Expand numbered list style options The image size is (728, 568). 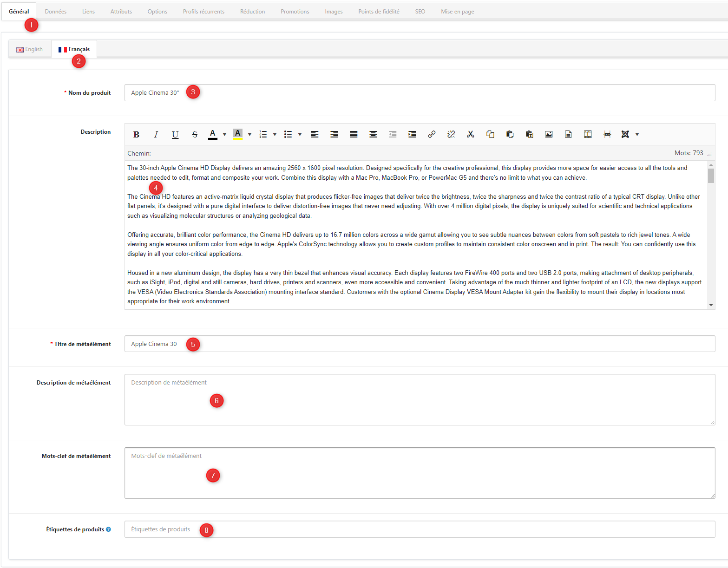(x=275, y=135)
